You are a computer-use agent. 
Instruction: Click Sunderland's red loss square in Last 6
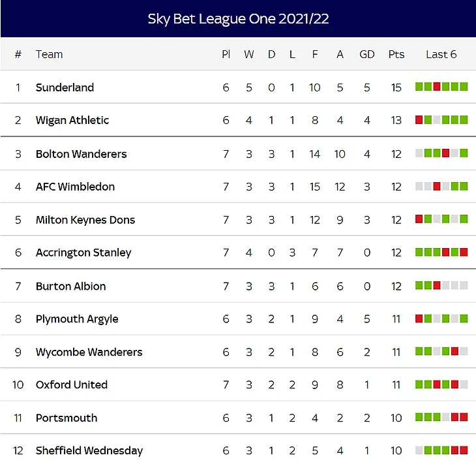pyautogui.click(x=437, y=87)
